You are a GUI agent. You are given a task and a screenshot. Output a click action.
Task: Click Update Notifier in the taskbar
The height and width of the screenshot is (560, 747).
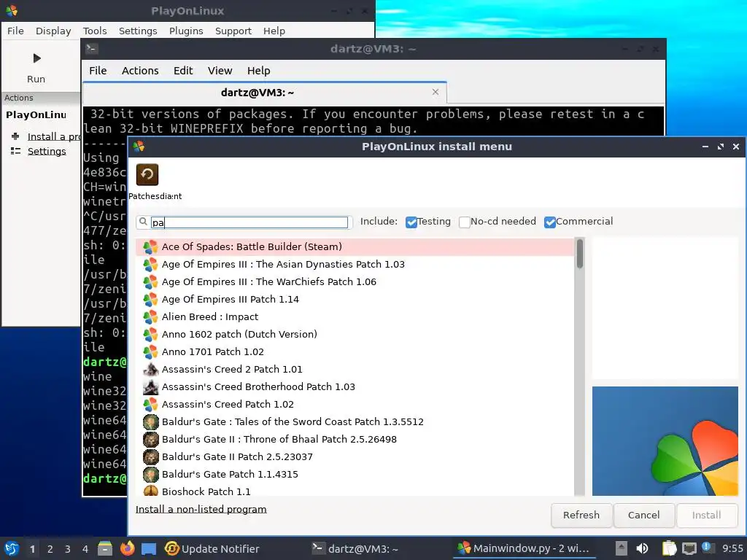[212, 548]
